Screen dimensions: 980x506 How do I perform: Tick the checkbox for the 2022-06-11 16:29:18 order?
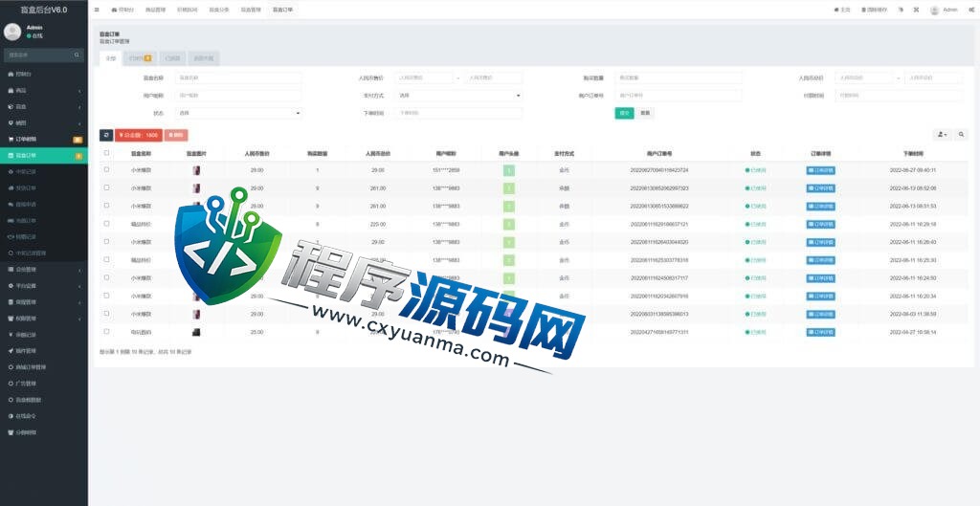[106, 224]
